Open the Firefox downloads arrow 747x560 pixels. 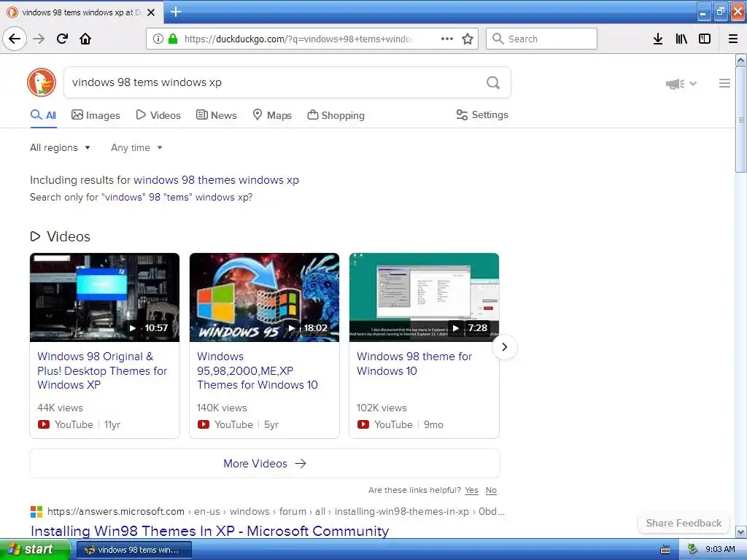pos(658,39)
